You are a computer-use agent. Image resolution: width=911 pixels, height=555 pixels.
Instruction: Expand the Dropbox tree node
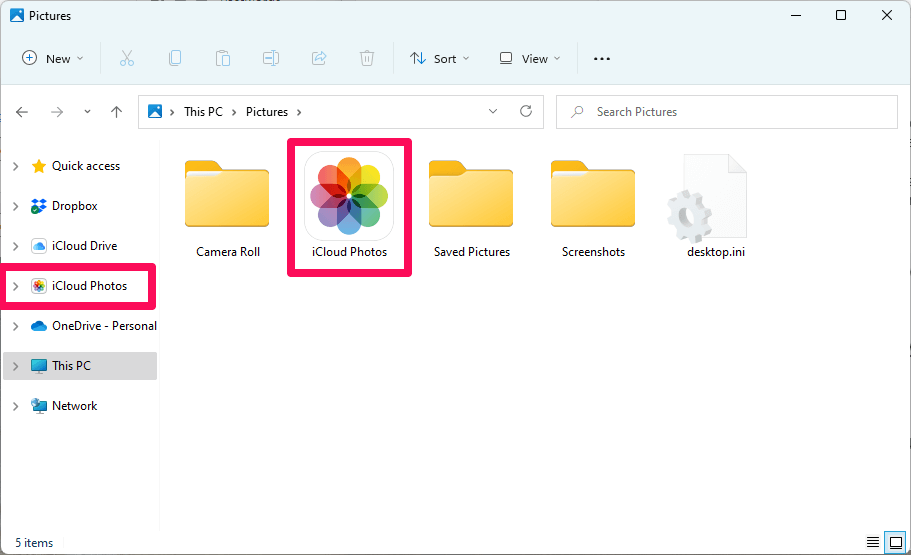click(16, 206)
